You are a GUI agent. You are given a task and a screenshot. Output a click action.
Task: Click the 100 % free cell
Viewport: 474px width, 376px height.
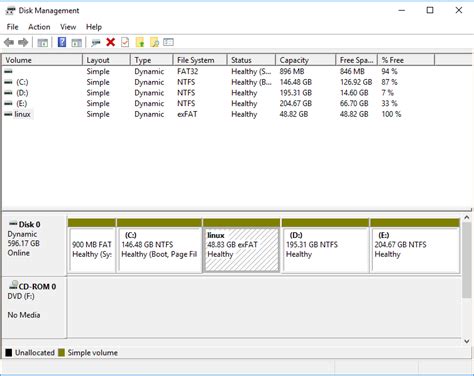click(391, 114)
